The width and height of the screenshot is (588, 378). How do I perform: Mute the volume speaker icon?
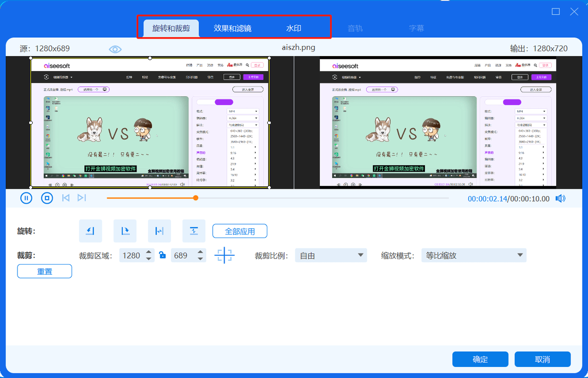tap(560, 198)
